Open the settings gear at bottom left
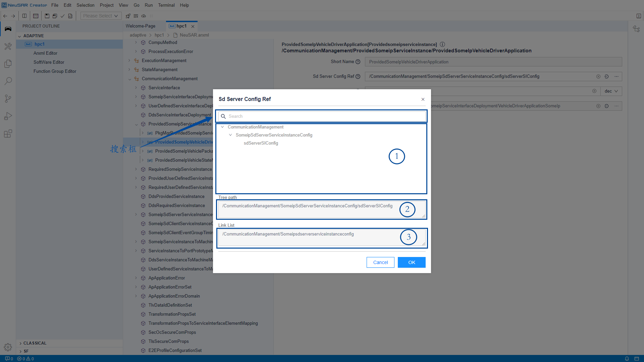Image resolution: width=644 pixels, height=362 pixels. pos(8,347)
